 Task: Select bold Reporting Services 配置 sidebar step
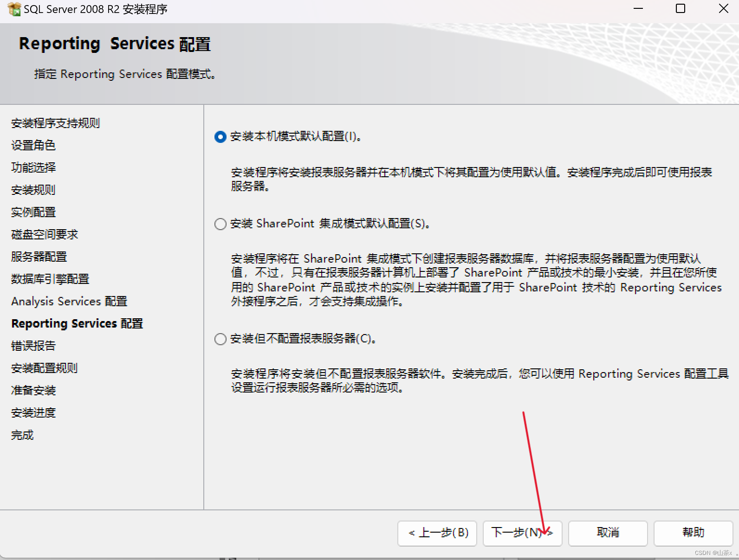77,323
